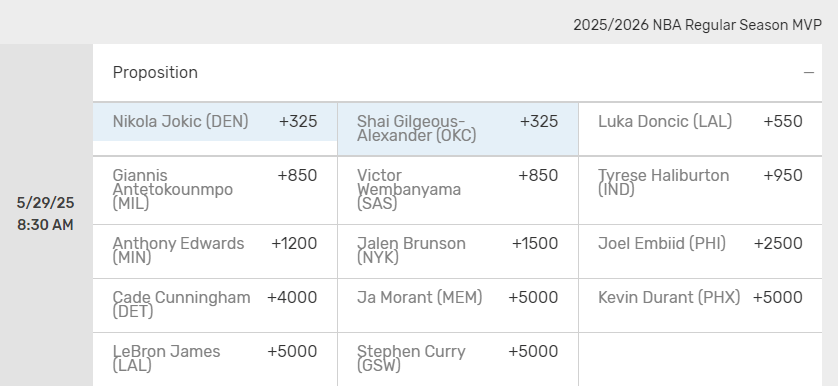Choose Joel Embiid (PHI) at +2500
The width and height of the screenshot is (838, 386).
coord(700,251)
